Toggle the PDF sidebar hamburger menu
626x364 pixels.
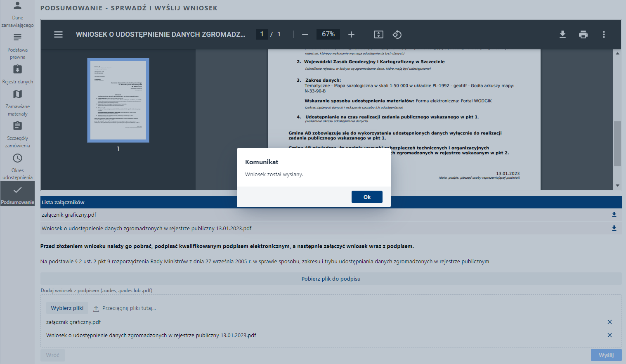click(59, 35)
